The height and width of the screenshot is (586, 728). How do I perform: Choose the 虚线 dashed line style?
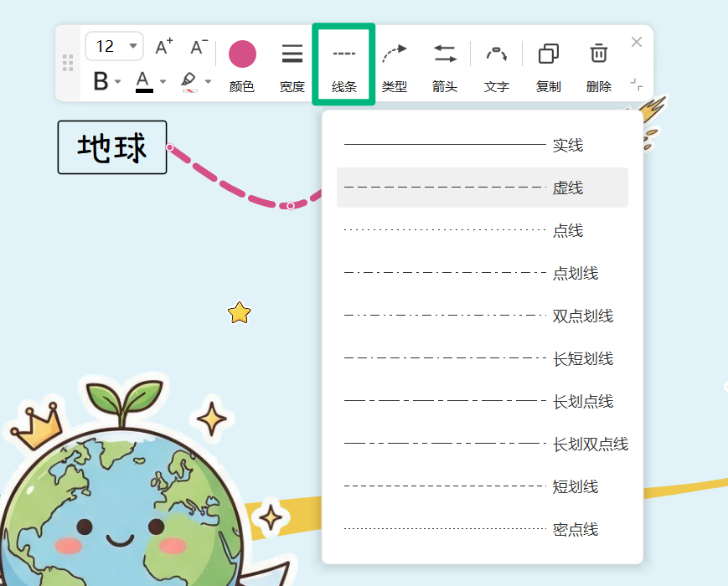coord(483,188)
